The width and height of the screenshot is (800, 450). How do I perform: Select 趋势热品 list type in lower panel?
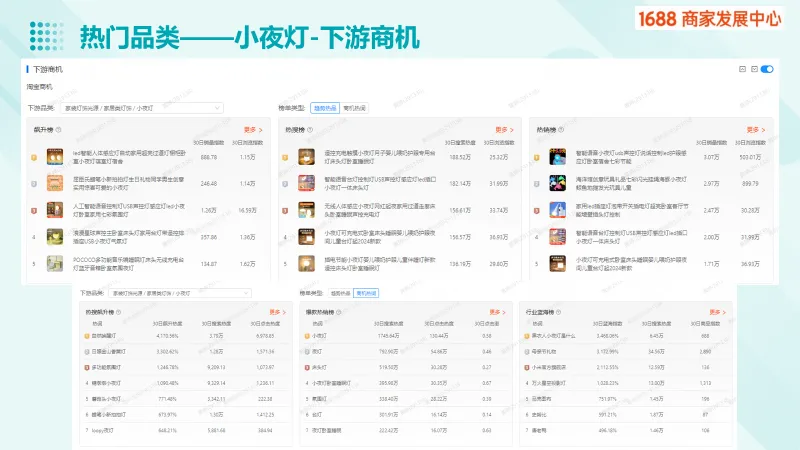pyautogui.click(x=341, y=293)
